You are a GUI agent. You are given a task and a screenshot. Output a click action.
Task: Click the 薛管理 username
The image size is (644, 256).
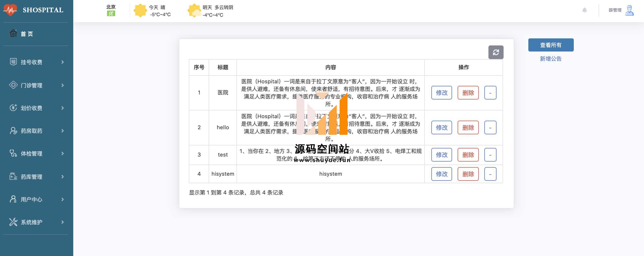[x=615, y=10]
